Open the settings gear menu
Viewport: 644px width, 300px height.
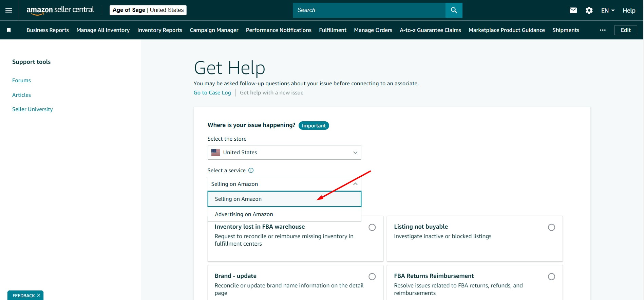(589, 11)
